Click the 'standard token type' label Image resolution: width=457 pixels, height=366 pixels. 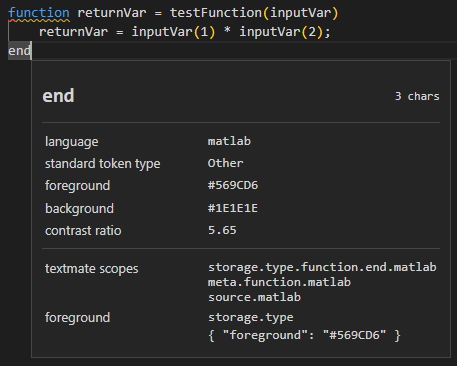click(x=103, y=164)
